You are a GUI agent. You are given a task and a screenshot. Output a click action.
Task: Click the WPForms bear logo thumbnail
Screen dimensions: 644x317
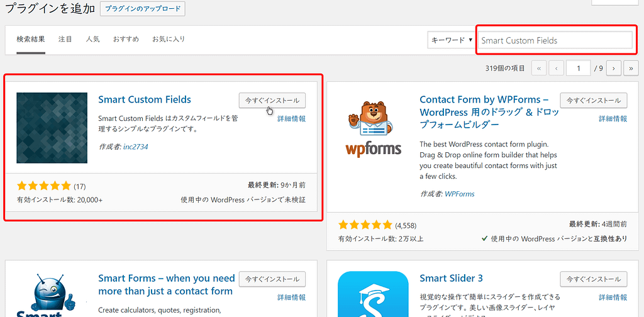click(x=373, y=128)
